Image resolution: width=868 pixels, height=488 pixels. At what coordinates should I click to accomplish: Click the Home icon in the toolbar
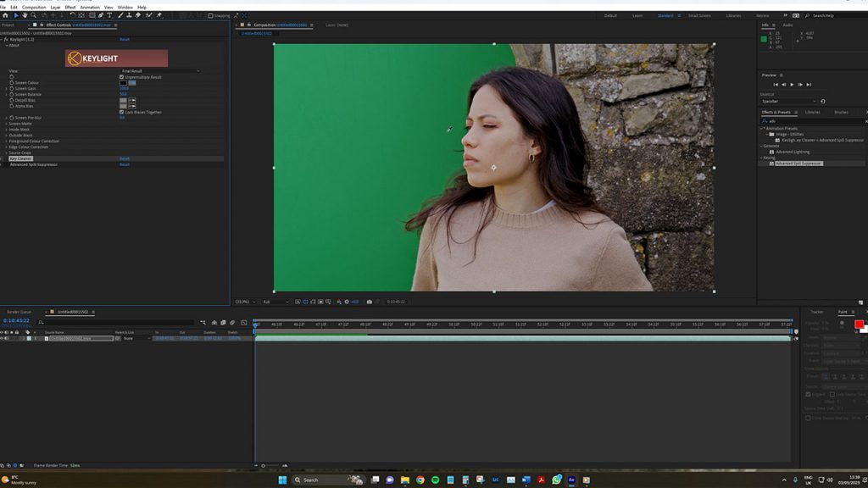coord(6,15)
